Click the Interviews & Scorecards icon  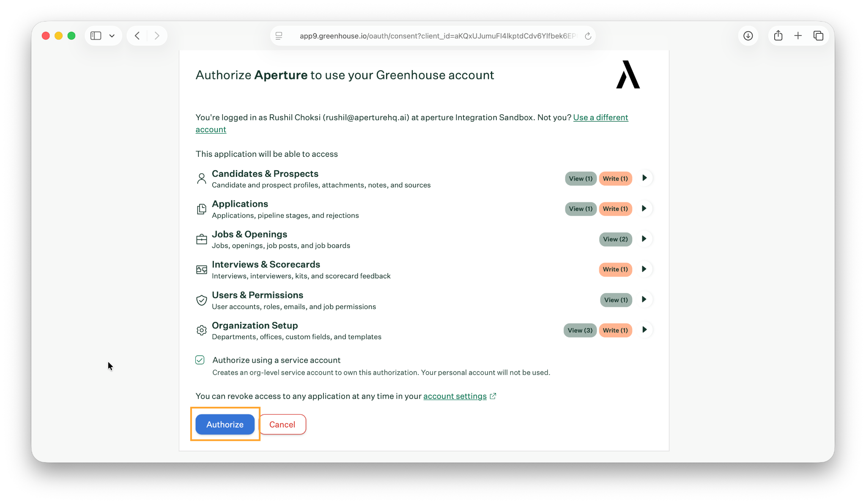click(202, 270)
